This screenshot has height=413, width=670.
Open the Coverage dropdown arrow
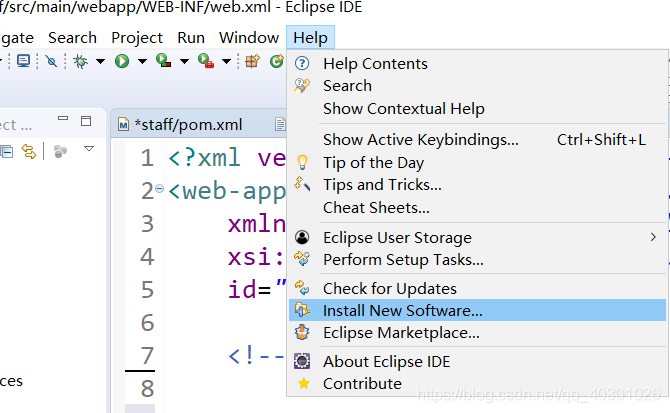point(184,62)
